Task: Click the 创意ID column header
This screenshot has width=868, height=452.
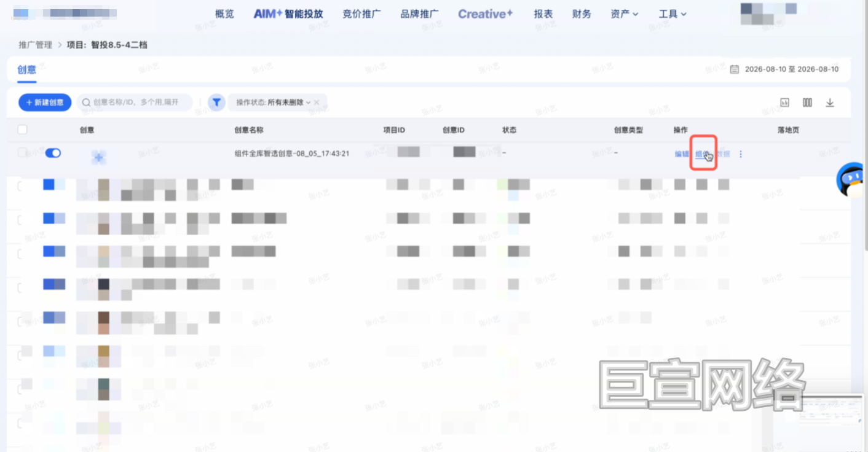Action: click(x=454, y=130)
